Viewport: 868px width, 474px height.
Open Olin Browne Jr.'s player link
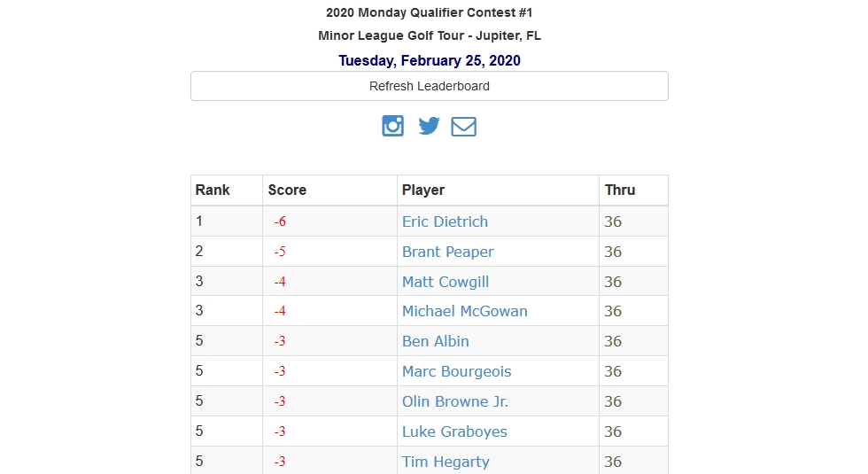click(x=454, y=400)
